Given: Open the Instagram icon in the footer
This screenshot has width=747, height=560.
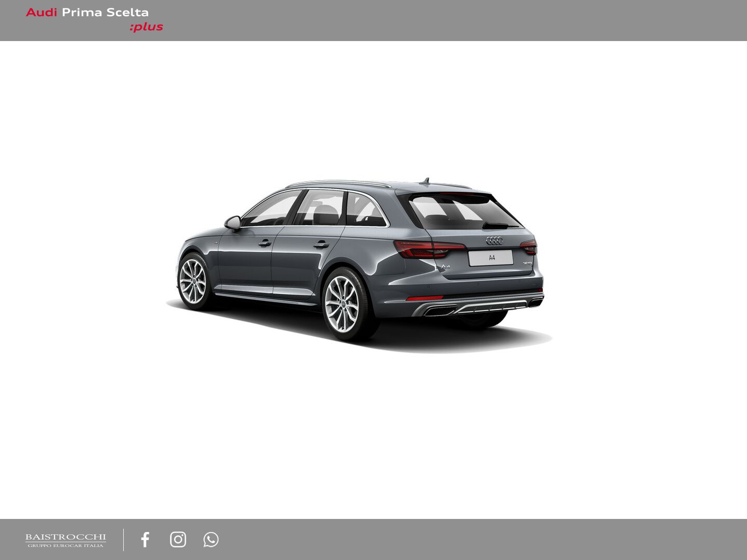Looking at the screenshot, I should pos(178,539).
